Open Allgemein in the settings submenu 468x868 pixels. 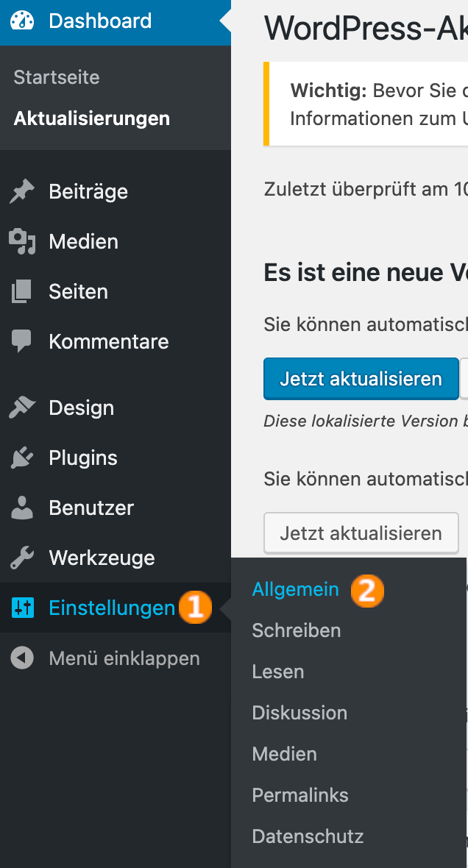coord(295,589)
